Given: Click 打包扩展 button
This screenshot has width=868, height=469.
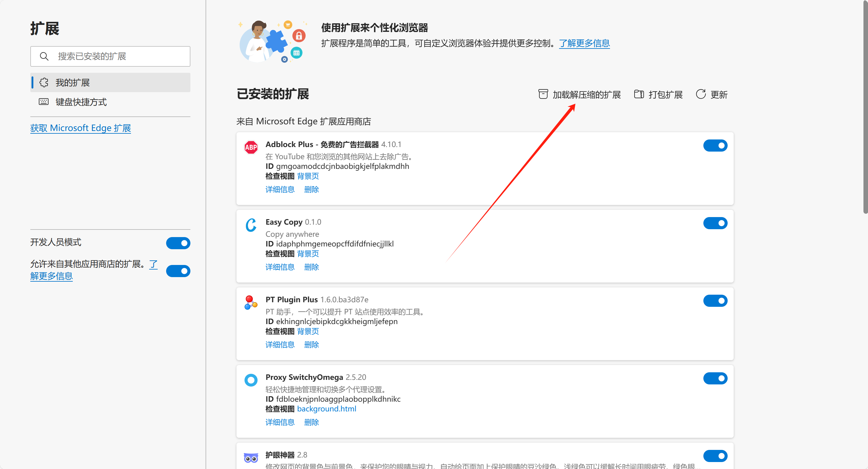Looking at the screenshot, I should tap(659, 94).
